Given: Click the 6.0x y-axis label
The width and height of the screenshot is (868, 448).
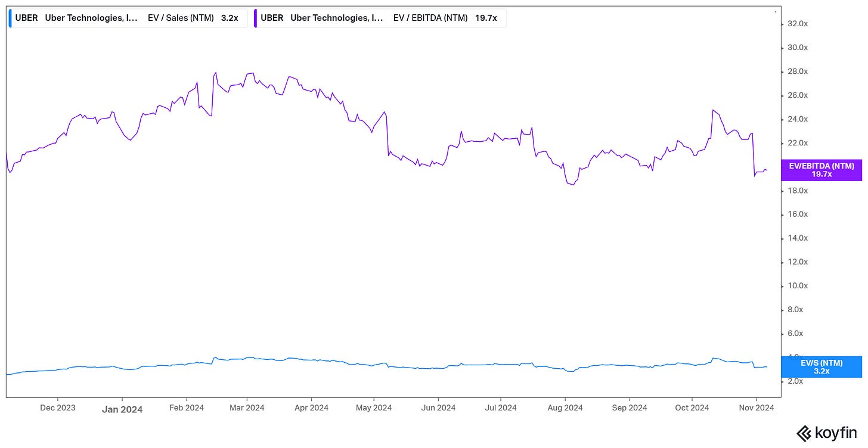Looking at the screenshot, I should (x=796, y=334).
